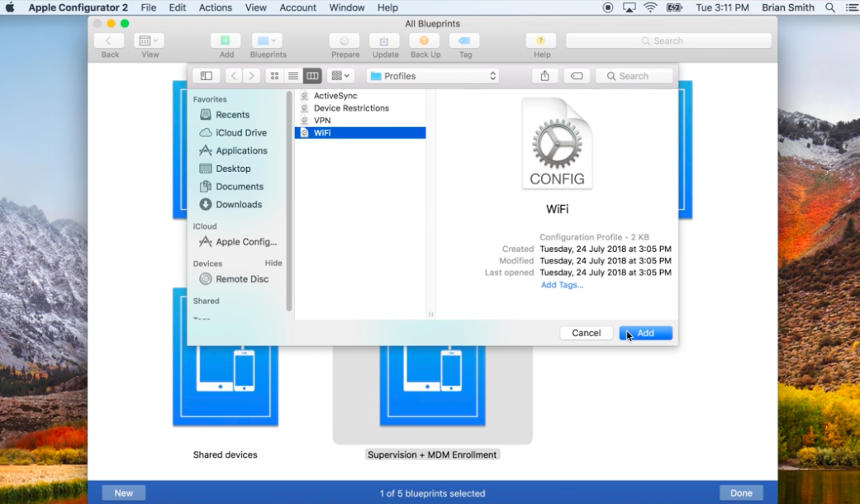Go forward in file dialog

pyautogui.click(x=251, y=76)
